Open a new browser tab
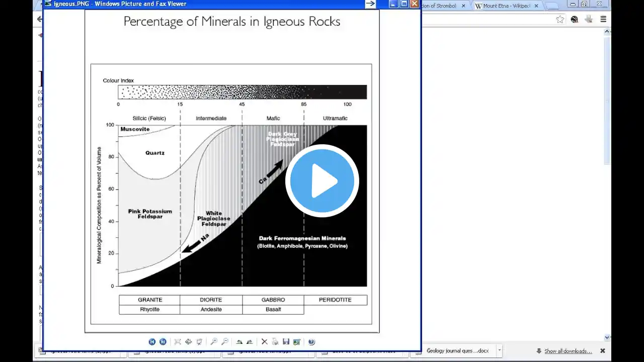Screen dimensions: 644x362 coord(552,6)
